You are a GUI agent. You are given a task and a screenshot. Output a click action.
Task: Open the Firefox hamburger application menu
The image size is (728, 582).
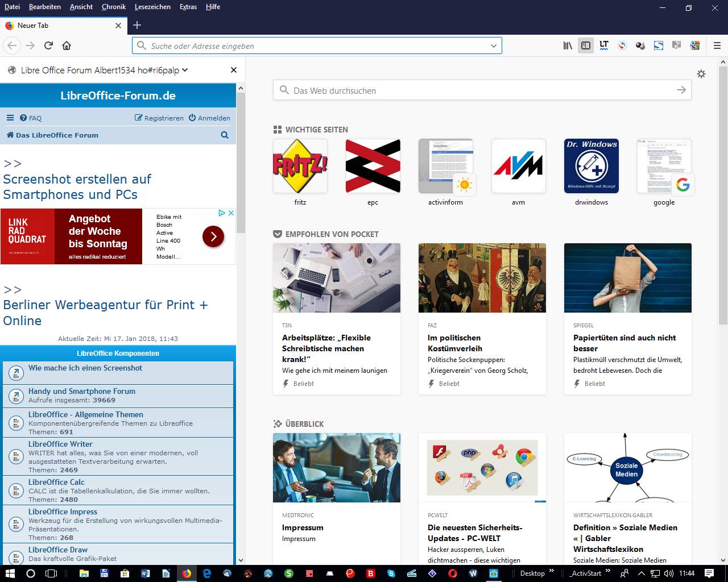717,45
